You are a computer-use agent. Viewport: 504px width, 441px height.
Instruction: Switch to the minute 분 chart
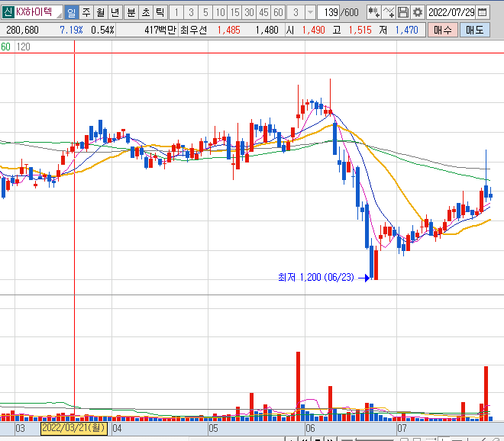[x=131, y=12]
